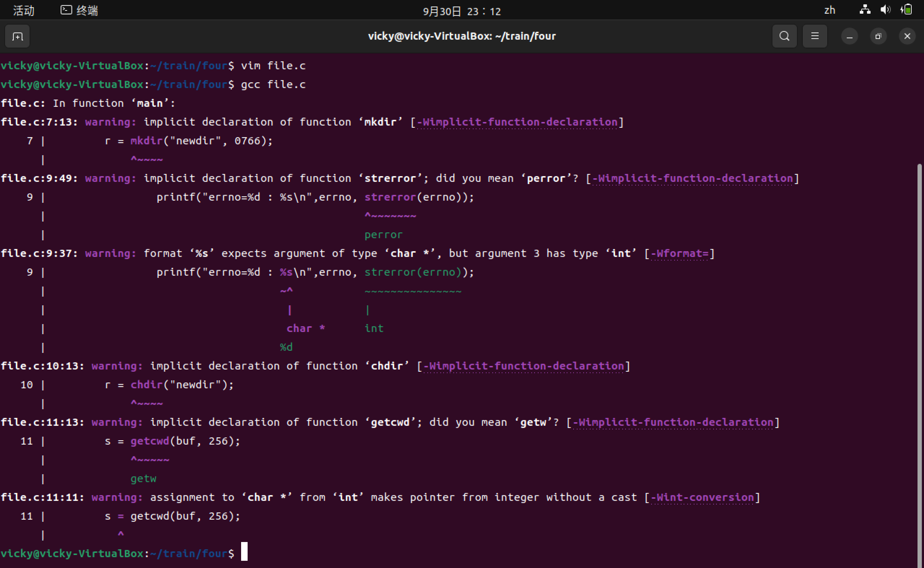Image resolution: width=924 pixels, height=568 pixels.
Task: Open the date and time calendar panel
Action: pyautogui.click(x=462, y=11)
